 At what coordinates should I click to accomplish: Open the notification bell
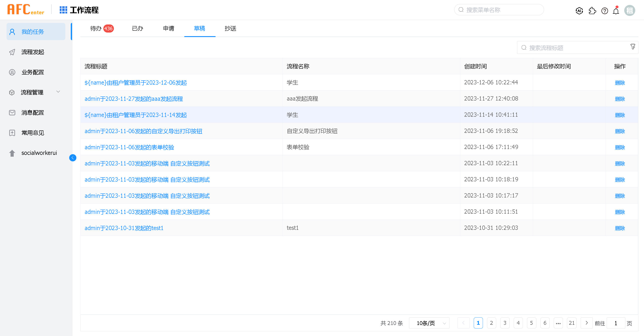click(x=616, y=11)
